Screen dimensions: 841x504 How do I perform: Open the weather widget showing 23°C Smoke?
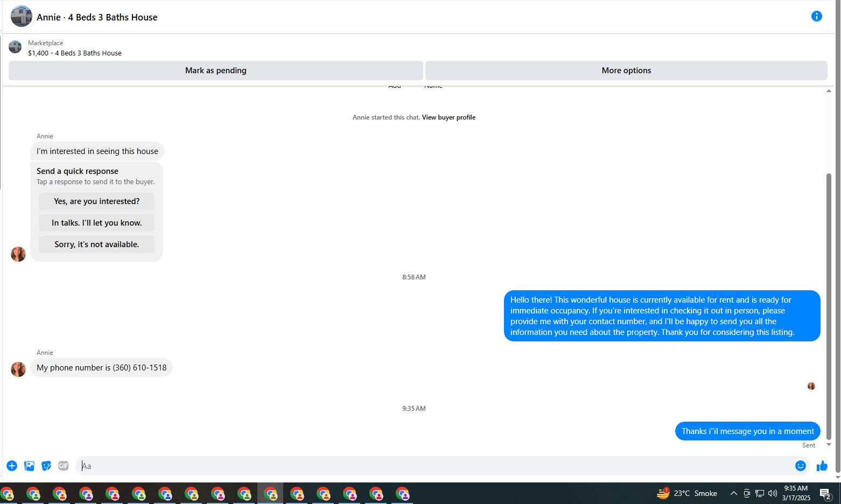coord(687,493)
